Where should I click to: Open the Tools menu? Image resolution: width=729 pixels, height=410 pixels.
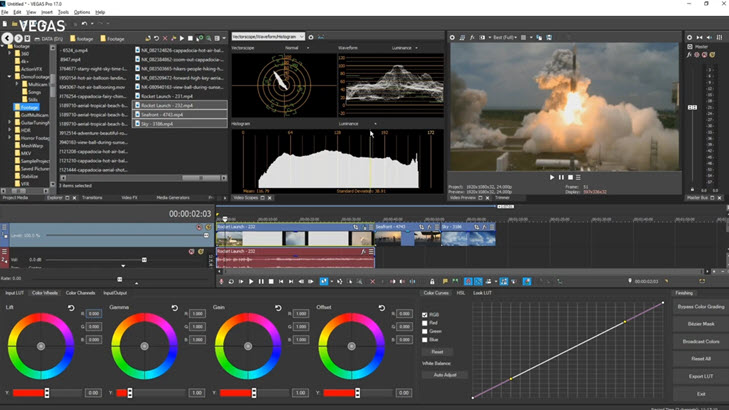pyautogui.click(x=63, y=12)
